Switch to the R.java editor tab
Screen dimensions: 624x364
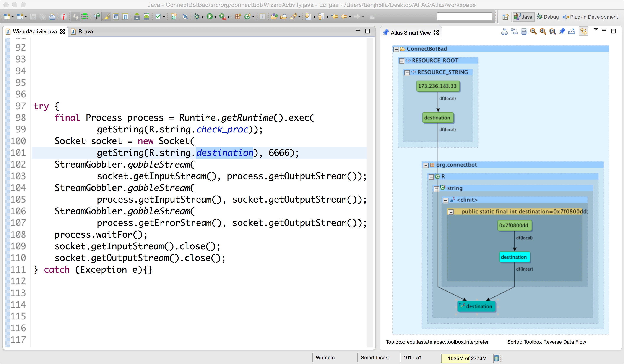point(85,31)
